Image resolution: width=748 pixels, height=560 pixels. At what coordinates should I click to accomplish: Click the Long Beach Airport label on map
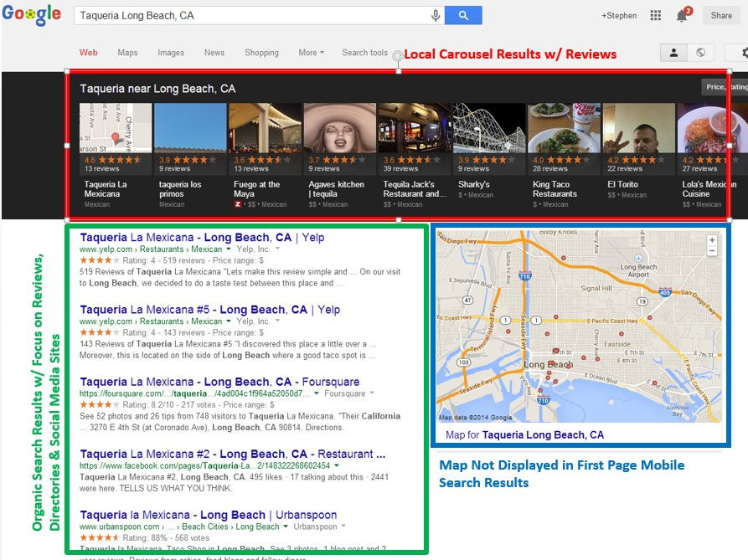pyautogui.click(x=638, y=270)
